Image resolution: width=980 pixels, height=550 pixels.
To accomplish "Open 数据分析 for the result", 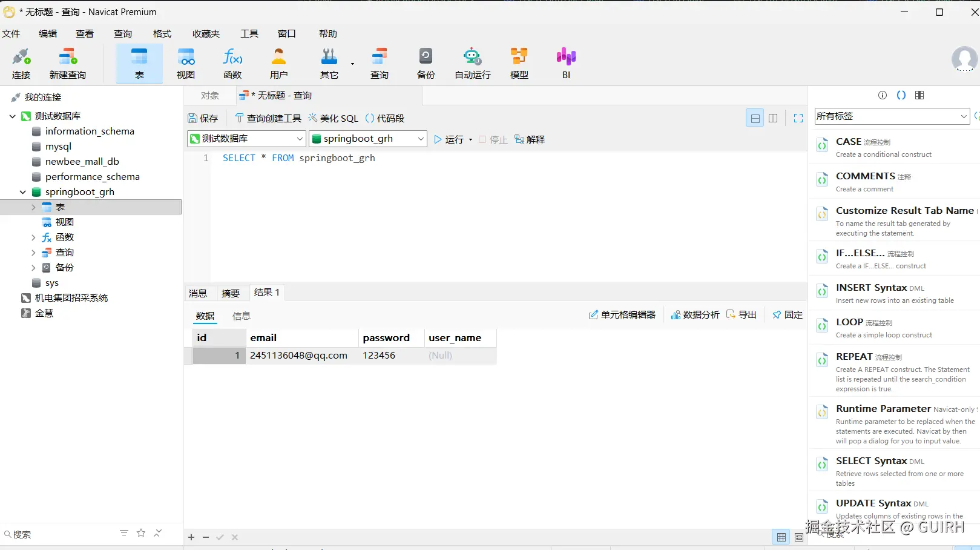I will coord(696,315).
